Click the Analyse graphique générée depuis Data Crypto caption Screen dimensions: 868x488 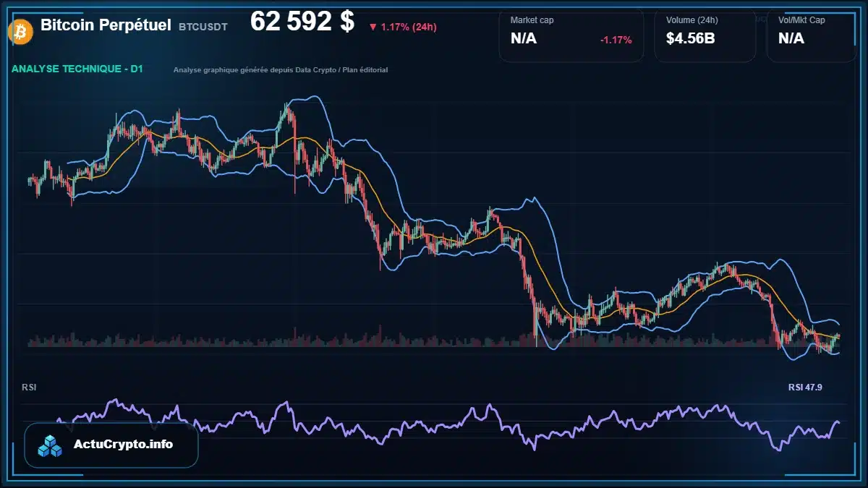281,70
